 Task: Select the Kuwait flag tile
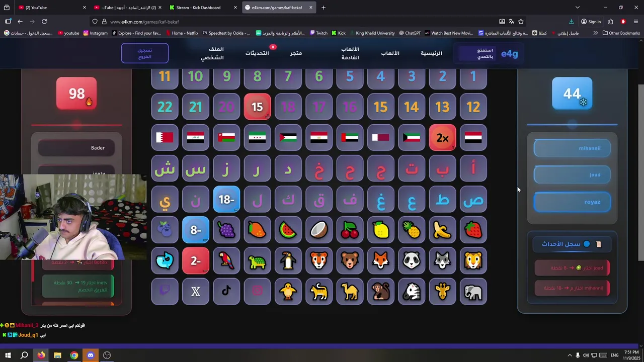click(412, 137)
